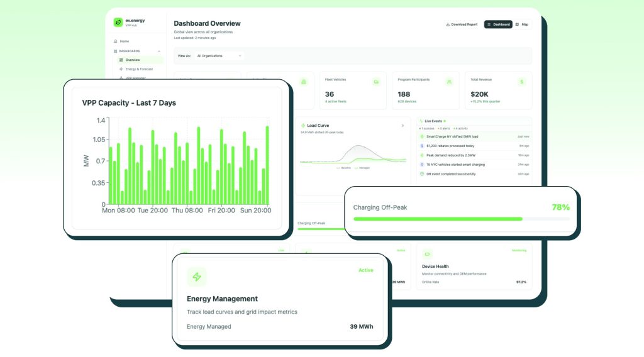This screenshot has height=357, width=644.
Task: Click the Download Report button
Action: [462, 25]
